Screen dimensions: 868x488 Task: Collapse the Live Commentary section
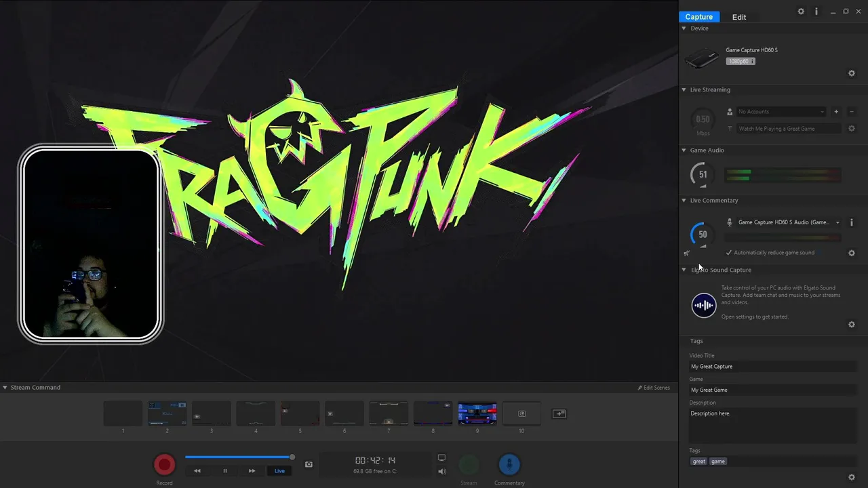[x=684, y=201]
